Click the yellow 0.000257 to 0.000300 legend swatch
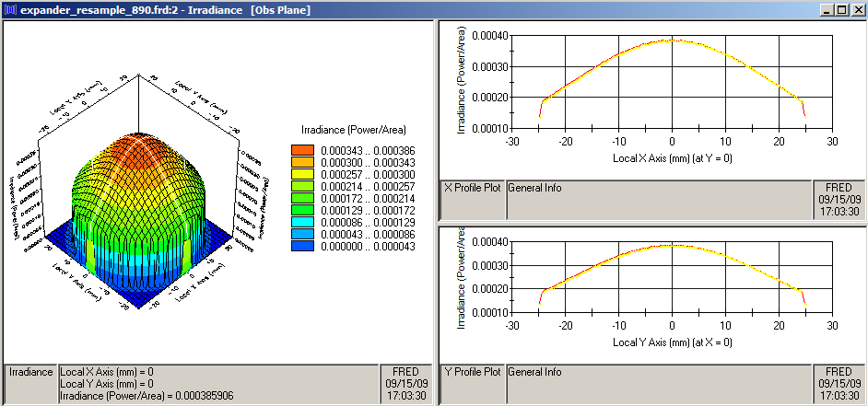This screenshot has height=406, width=868. tap(303, 174)
